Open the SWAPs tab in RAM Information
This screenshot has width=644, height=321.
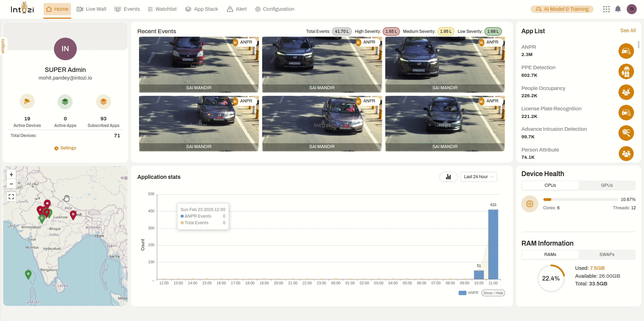click(x=607, y=255)
